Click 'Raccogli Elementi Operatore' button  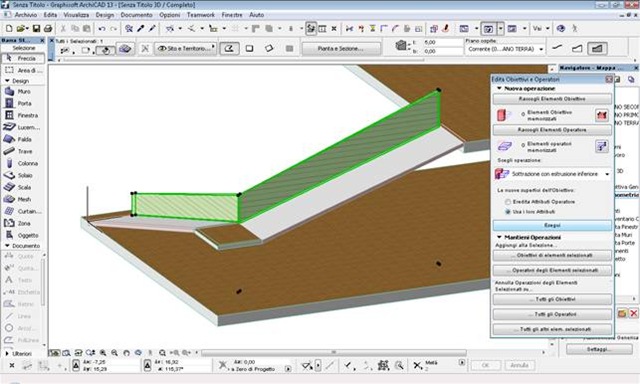552,130
